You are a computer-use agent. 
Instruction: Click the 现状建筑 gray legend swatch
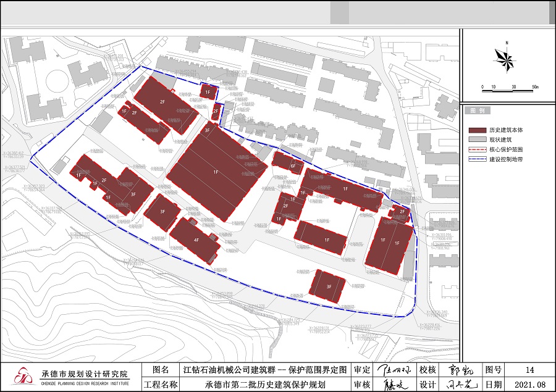478,140
